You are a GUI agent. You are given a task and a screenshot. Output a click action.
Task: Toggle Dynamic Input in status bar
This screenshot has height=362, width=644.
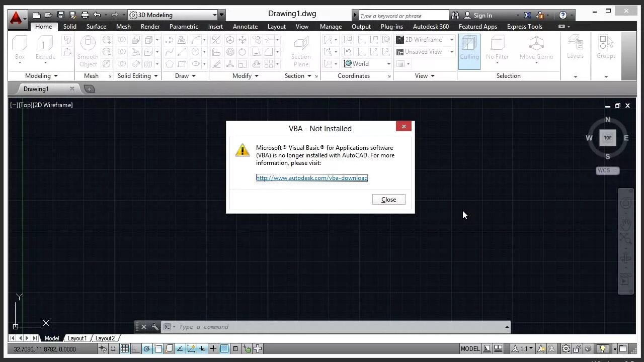click(x=202, y=348)
